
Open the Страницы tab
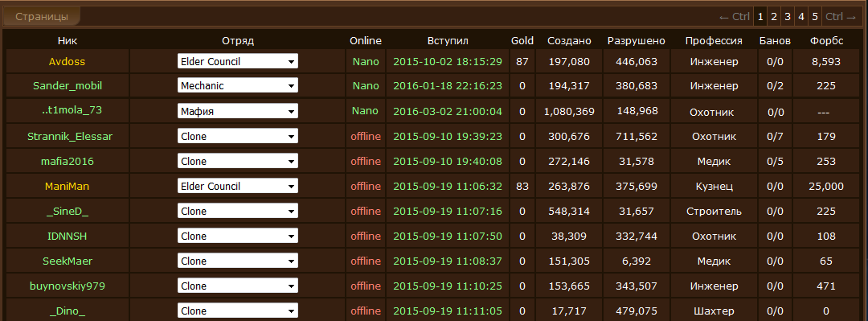point(42,17)
